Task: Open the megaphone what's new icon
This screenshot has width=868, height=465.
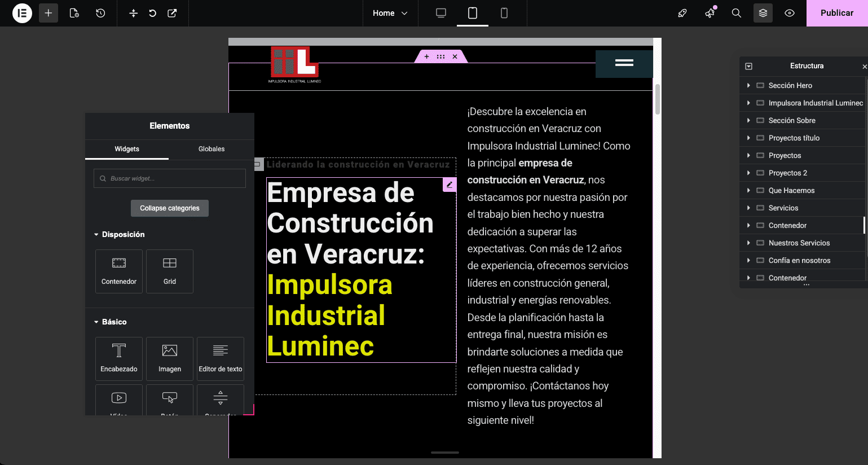Action: (x=710, y=13)
